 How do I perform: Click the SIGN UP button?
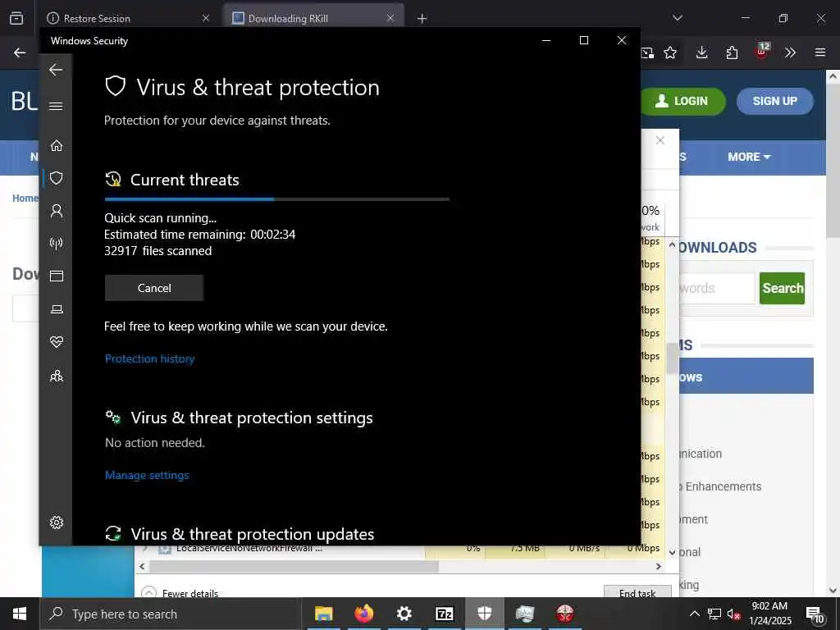774,101
